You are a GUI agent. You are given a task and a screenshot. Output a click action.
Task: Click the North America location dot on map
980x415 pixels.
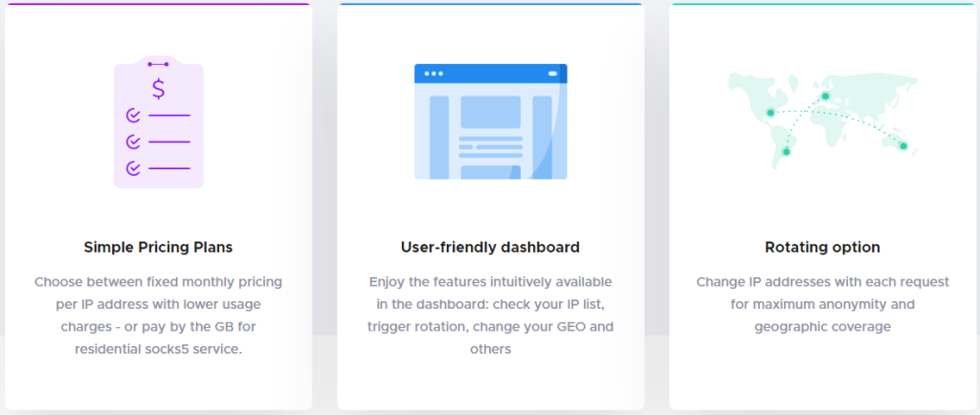pos(769,113)
